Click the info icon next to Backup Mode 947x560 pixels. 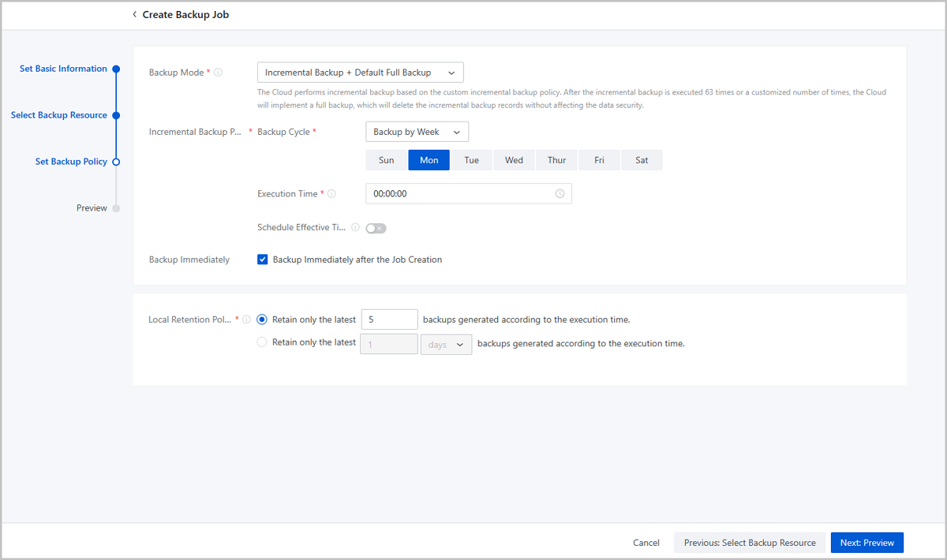[219, 73]
